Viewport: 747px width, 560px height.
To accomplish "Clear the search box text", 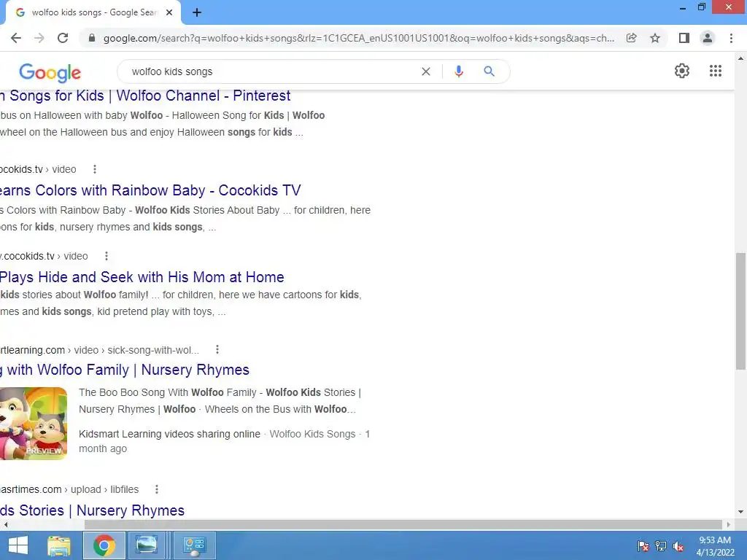I will pos(426,71).
